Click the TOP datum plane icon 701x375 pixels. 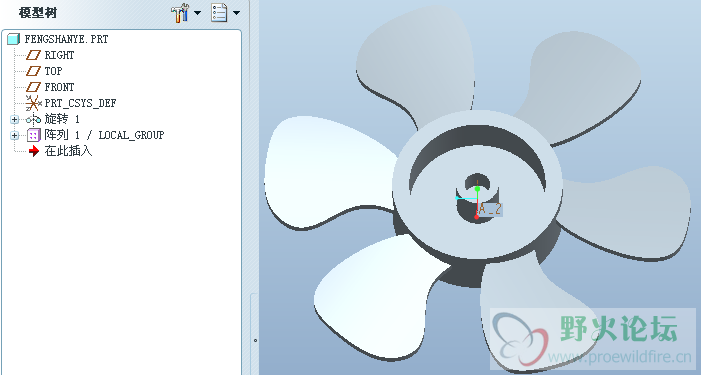click(x=34, y=71)
